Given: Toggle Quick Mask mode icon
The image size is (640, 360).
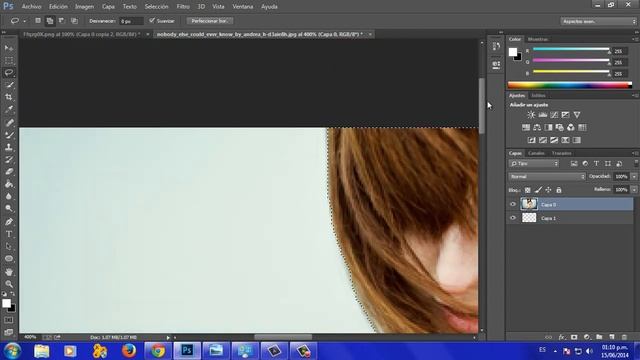Looking at the screenshot, I should click(x=9, y=320).
